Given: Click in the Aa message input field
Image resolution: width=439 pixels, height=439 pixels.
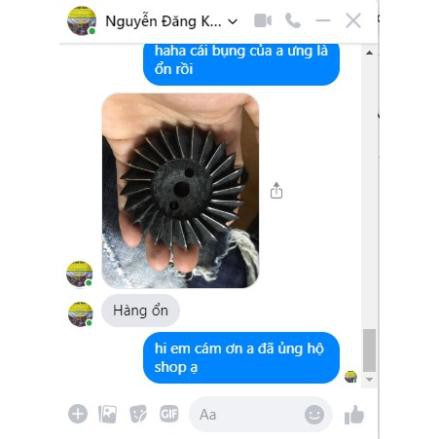Looking at the screenshot, I should (x=247, y=414).
